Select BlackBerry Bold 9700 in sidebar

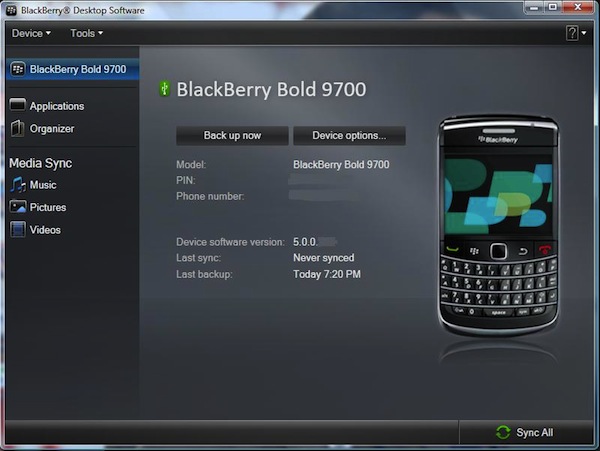coord(73,69)
